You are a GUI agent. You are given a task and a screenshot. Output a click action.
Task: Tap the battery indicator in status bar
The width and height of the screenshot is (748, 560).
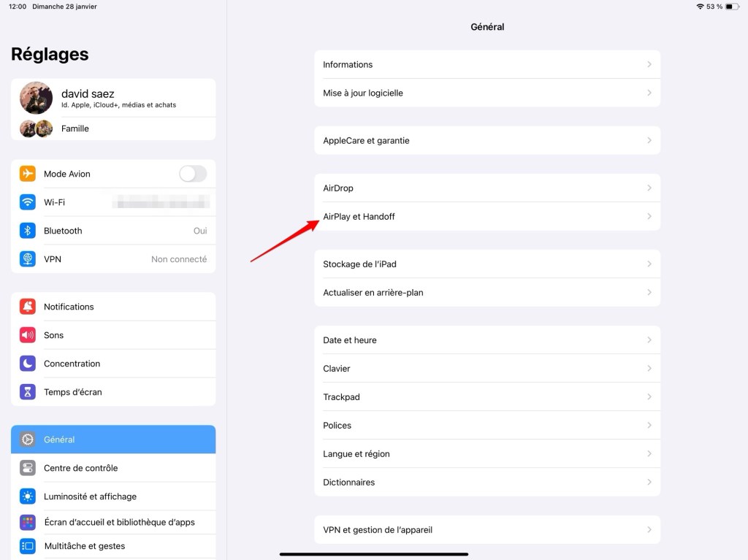(732, 7)
